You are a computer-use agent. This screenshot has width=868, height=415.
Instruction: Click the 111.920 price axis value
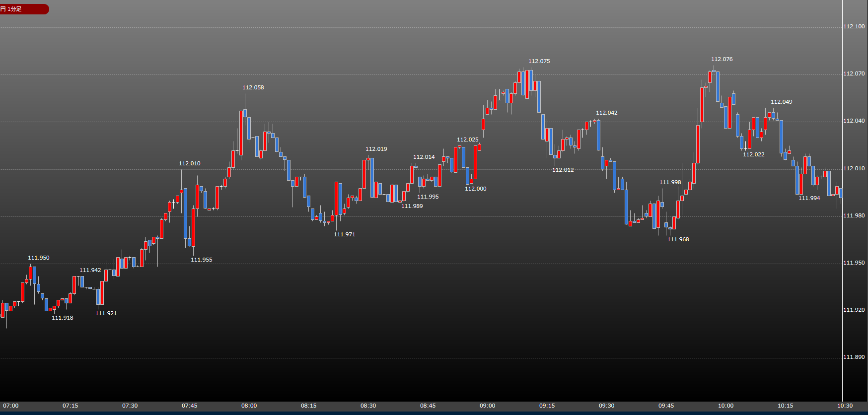pos(854,310)
